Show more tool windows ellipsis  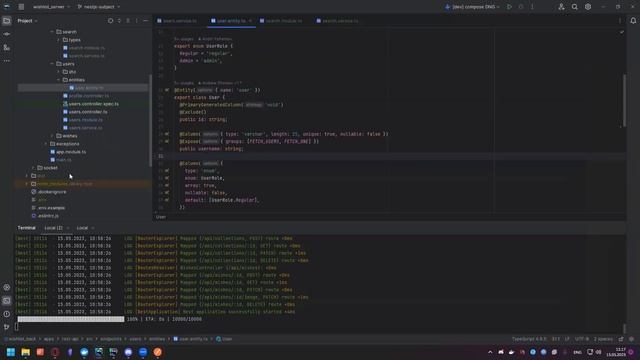click(7, 61)
